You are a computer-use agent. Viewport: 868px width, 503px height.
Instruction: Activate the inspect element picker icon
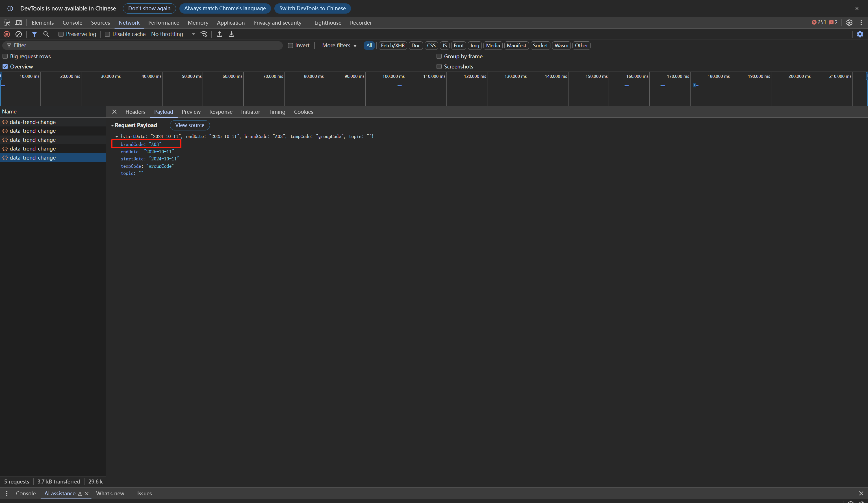[x=7, y=23]
